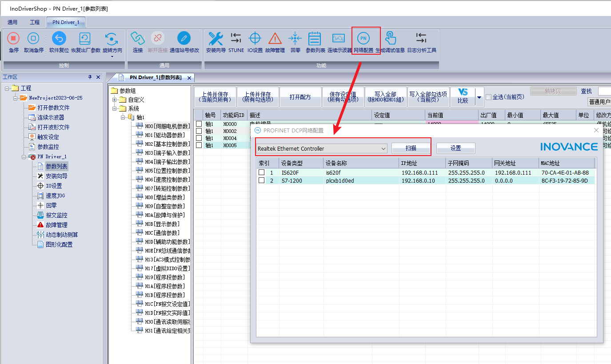Open 打开参数文件 in the workspace tree
Viewport: 611px width, 364px height.
click(53, 108)
